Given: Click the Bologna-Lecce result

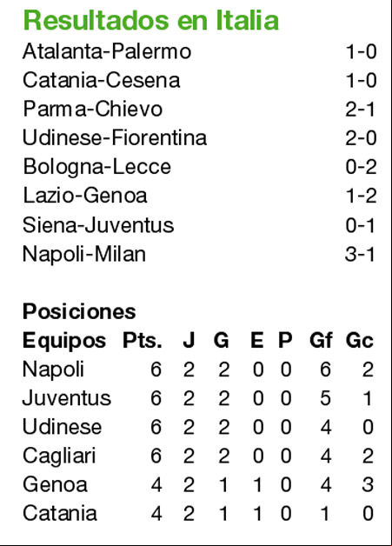Looking at the screenshot, I should tap(200, 167).
